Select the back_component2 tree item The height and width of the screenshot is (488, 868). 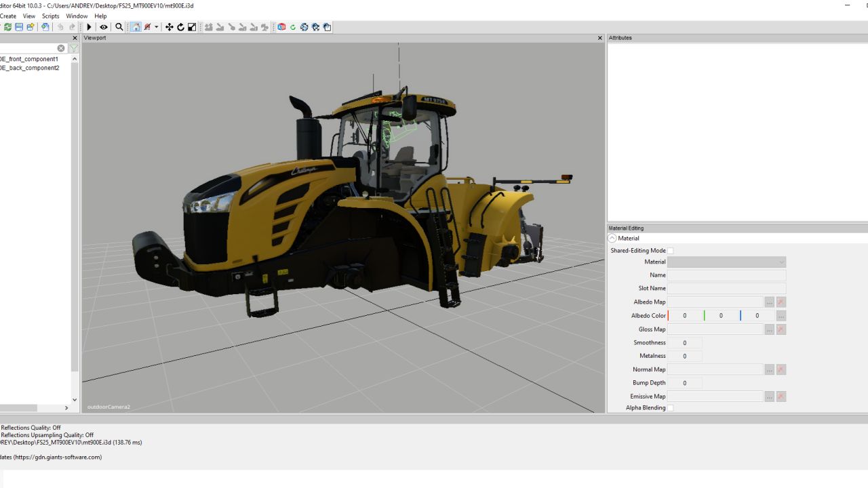click(x=29, y=68)
